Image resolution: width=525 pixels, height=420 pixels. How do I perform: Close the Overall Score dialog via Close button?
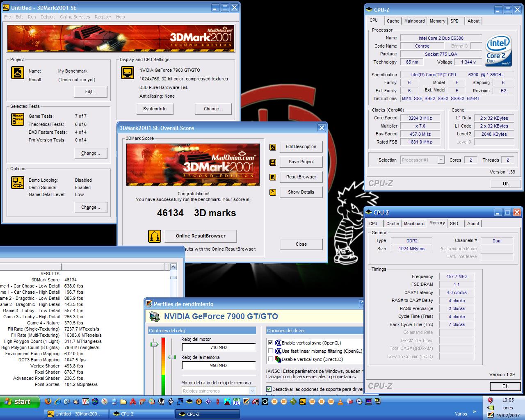coord(301,244)
